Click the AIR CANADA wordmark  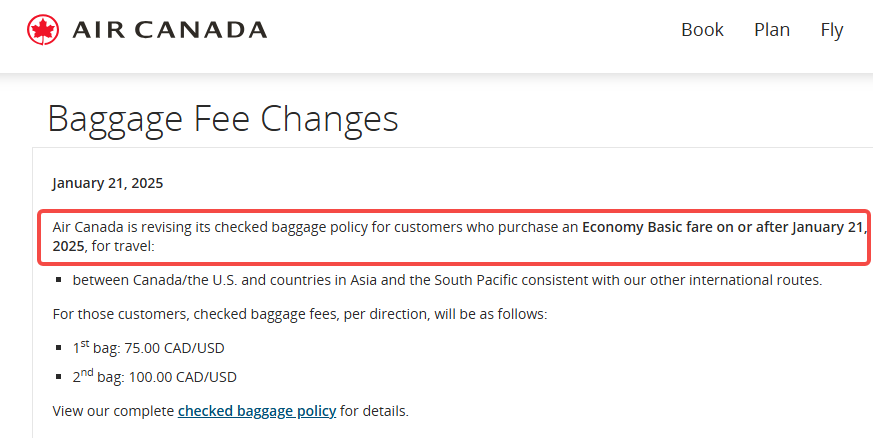coord(170,30)
